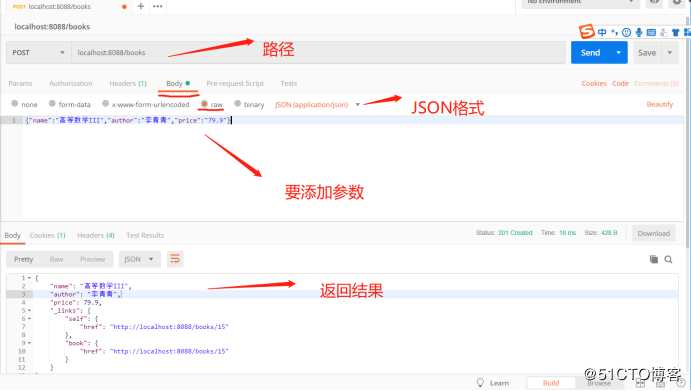Toggle line wrap for response body

(175, 259)
